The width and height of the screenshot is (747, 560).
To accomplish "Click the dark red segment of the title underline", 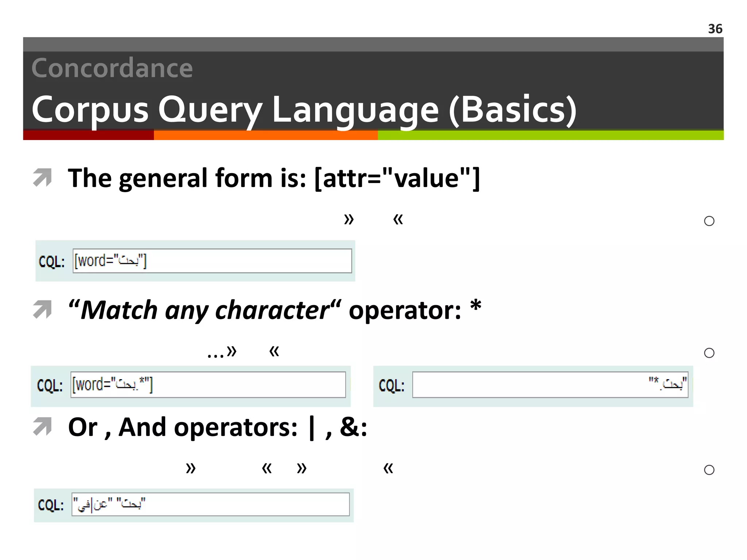I will 88,135.
